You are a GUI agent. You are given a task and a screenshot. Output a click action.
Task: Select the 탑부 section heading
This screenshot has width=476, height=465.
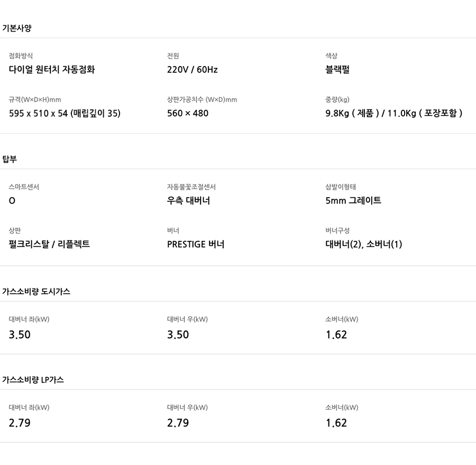click(x=10, y=159)
